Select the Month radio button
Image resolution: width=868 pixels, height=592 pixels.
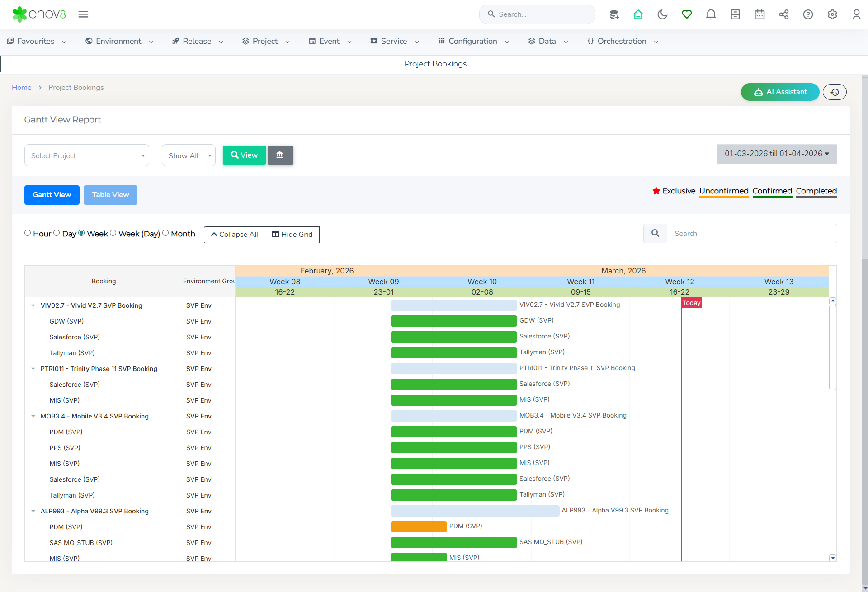point(165,233)
